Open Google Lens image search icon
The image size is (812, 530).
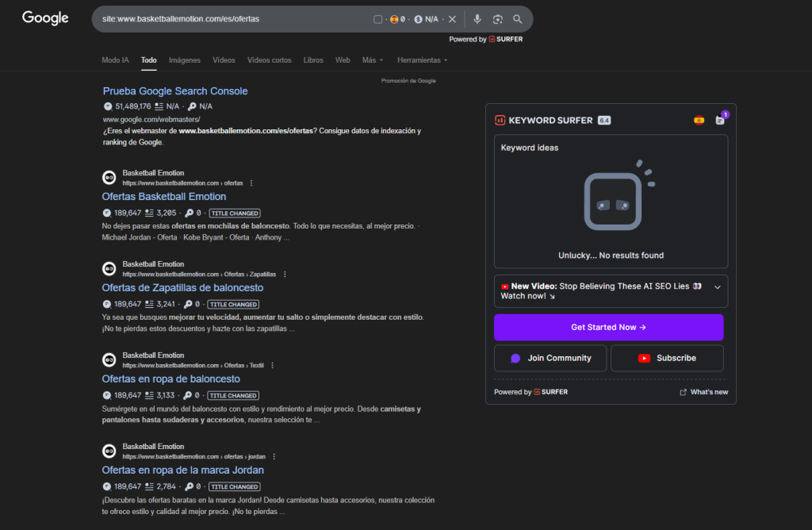498,19
